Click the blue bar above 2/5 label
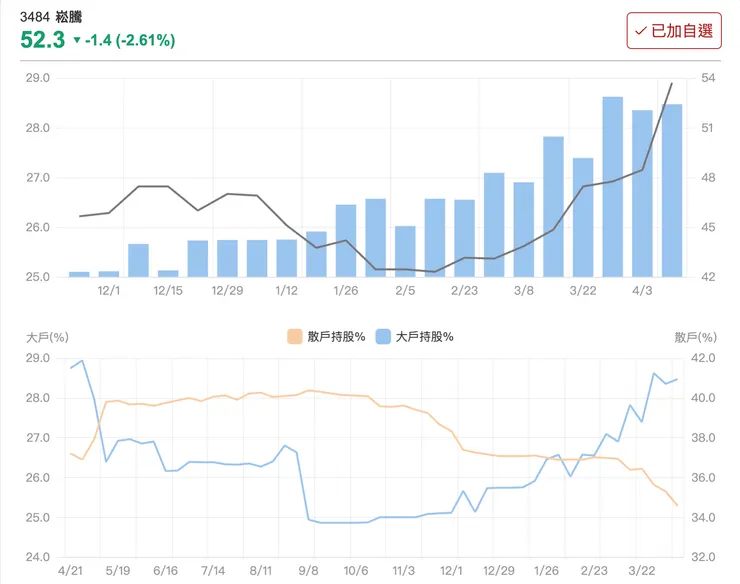 tap(405, 251)
